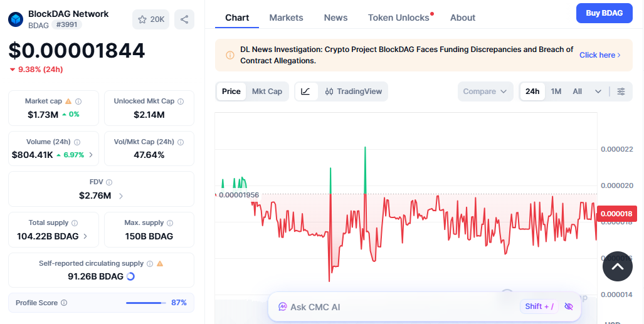The width and height of the screenshot is (644, 324).
Task: Open Profile Score info icon
Action: pyautogui.click(x=64, y=303)
